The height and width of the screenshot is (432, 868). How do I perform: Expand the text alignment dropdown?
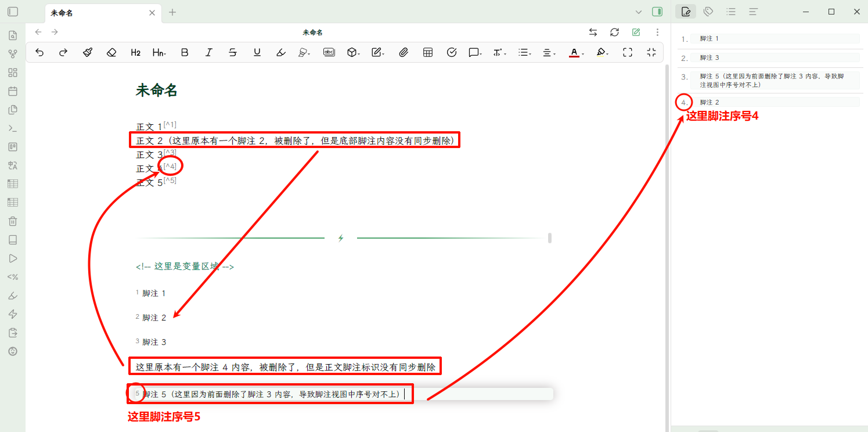pyautogui.click(x=549, y=52)
